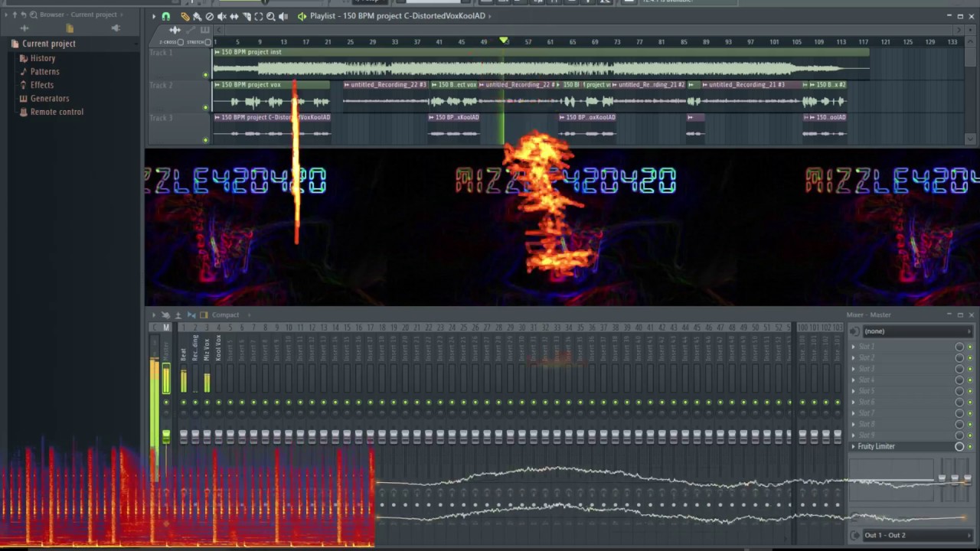Click the Browser reread back-arrow icon
This screenshot has height=551, width=980.
pyautogui.click(x=24, y=15)
